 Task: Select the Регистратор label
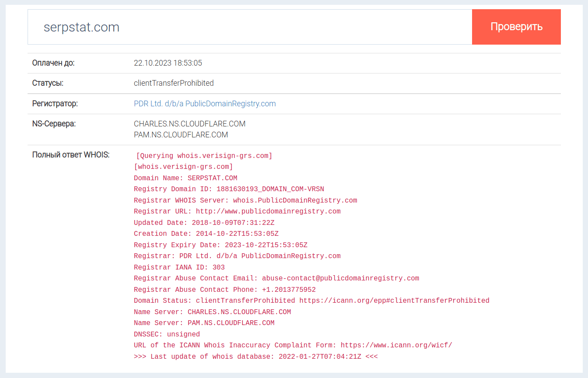tap(55, 104)
